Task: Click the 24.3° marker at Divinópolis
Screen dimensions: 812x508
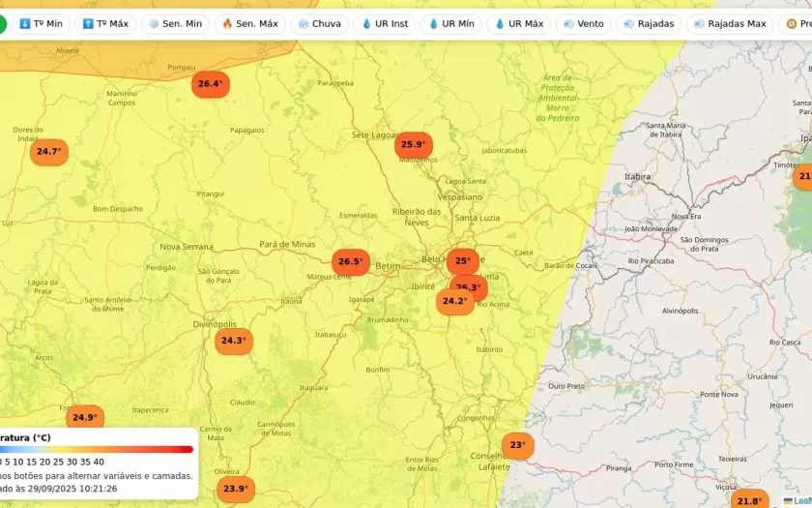Action: pyautogui.click(x=233, y=341)
